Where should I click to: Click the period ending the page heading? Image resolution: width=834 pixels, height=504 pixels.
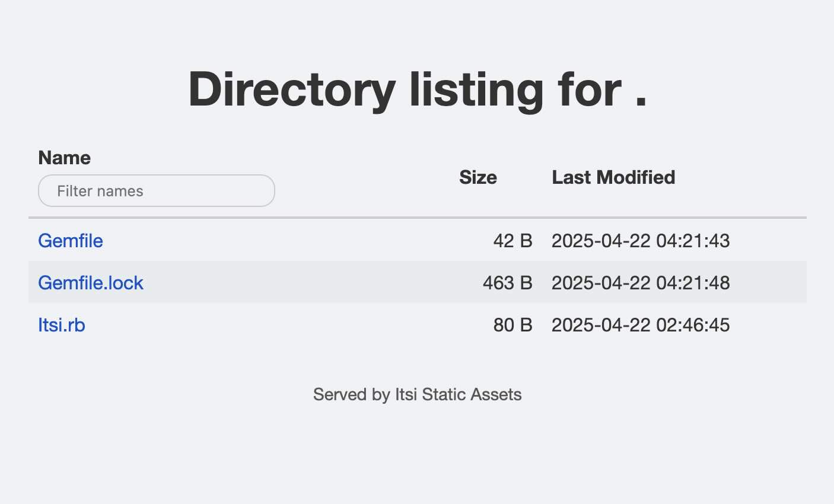(640, 104)
